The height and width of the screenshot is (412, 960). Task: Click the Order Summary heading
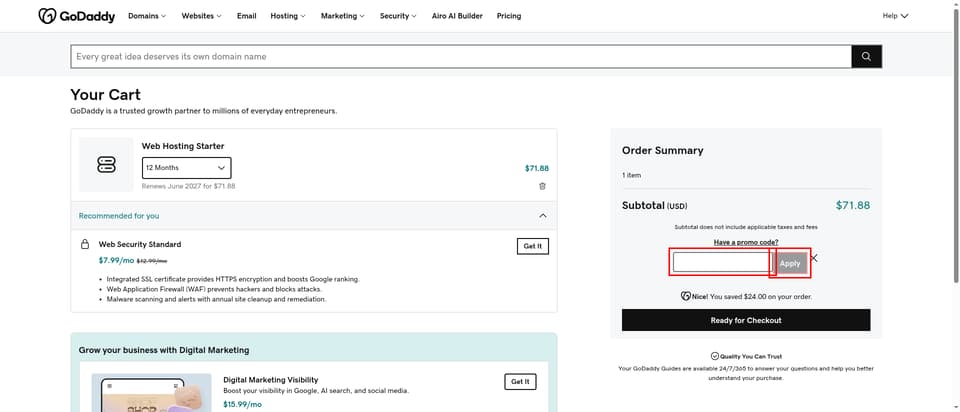(x=662, y=151)
